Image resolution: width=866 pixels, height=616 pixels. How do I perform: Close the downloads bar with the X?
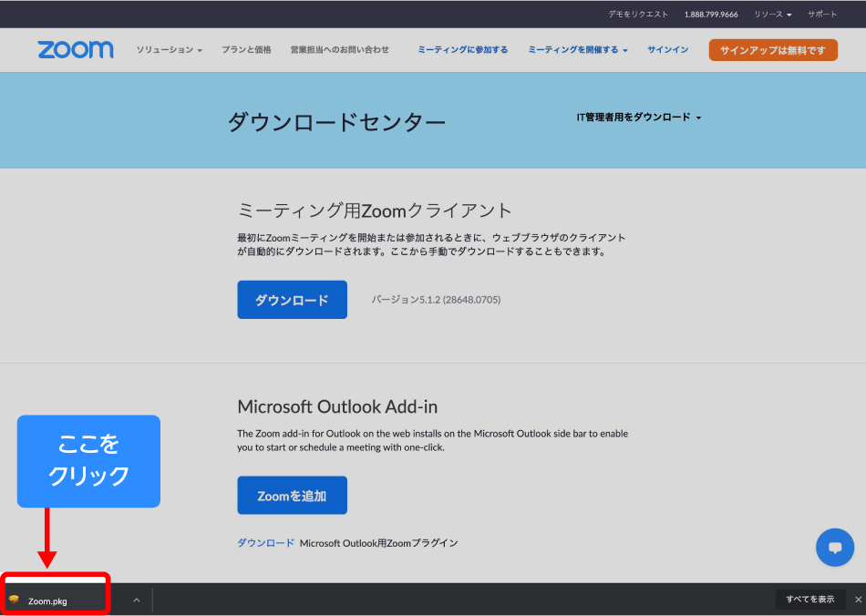[858, 600]
